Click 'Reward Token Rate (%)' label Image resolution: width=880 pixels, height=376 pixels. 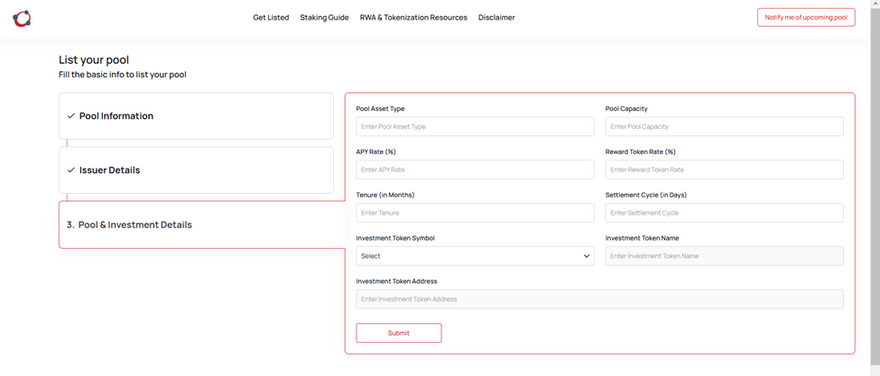(x=640, y=152)
